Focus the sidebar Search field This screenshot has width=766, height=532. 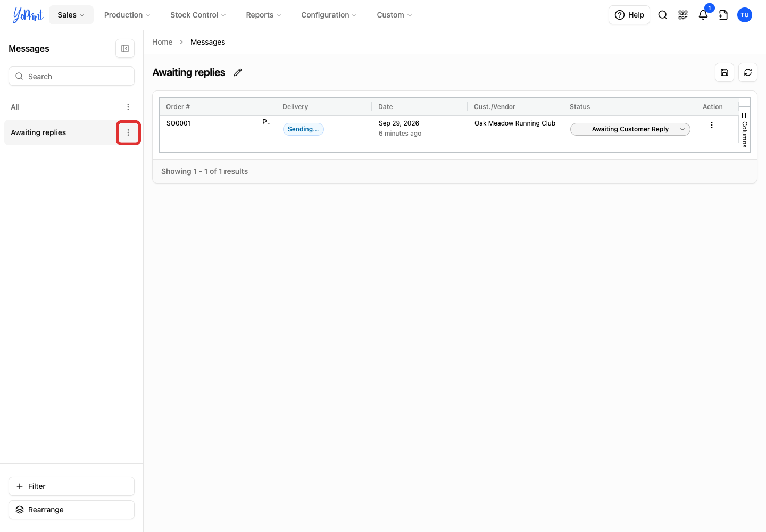(71, 76)
